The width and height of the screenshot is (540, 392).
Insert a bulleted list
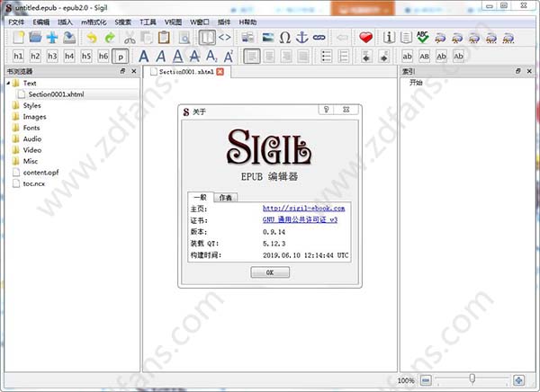(x=326, y=56)
